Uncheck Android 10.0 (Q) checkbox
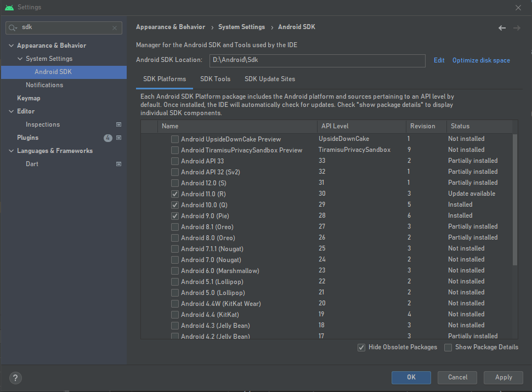Image resolution: width=532 pixels, height=392 pixels. 175,205
